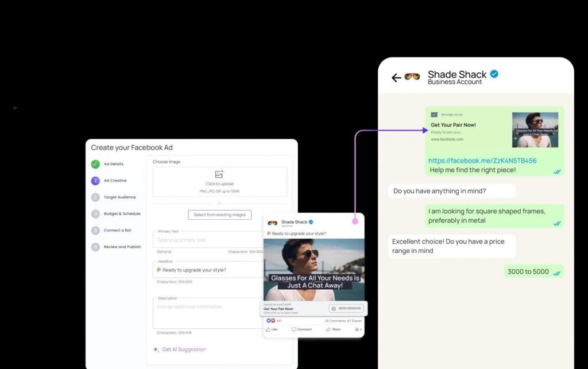Click the WhatsApp icon in Send Message button
Image resolution: width=588 pixels, height=369 pixels.
click(x=334, y=308)
